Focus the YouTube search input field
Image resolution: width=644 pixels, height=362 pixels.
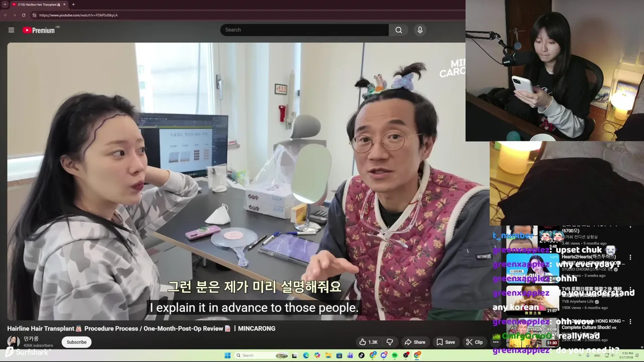[304, 30]
